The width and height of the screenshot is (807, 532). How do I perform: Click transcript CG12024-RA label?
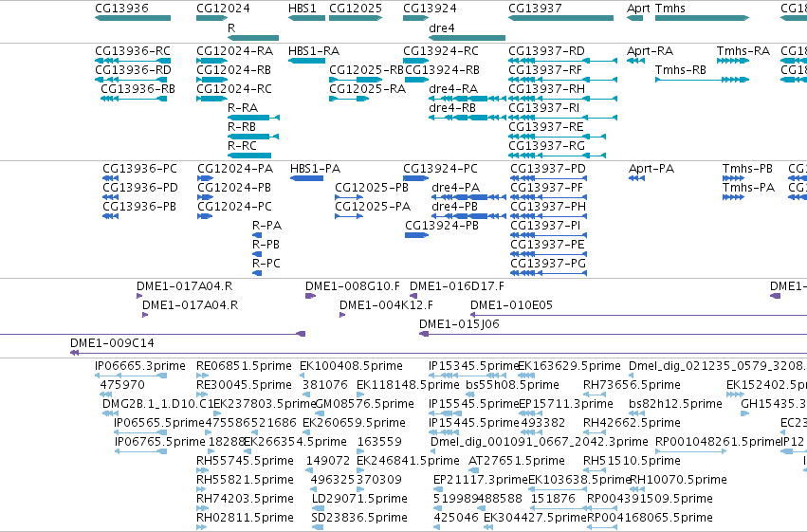[234, 51]
